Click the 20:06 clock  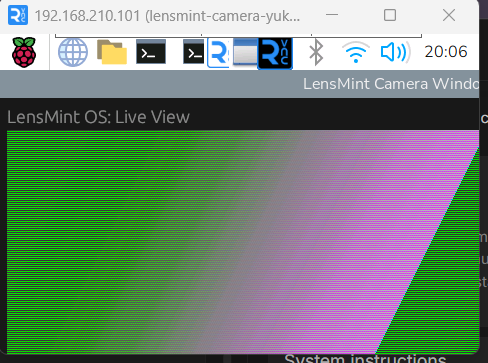point(446,52)
